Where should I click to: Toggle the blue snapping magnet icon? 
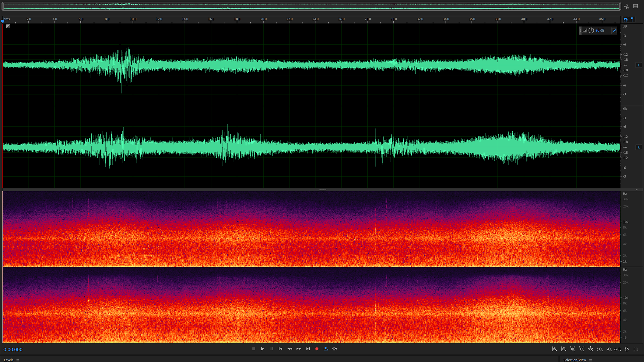tap(626, 19)
